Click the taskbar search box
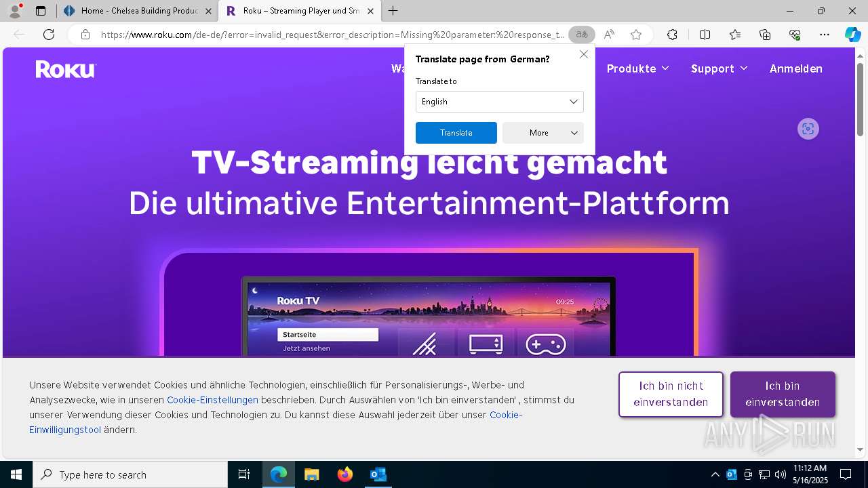 (x=130, y=474)
